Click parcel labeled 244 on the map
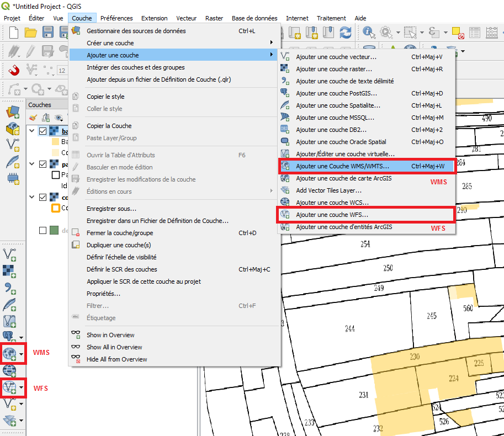 click(350, 328)
